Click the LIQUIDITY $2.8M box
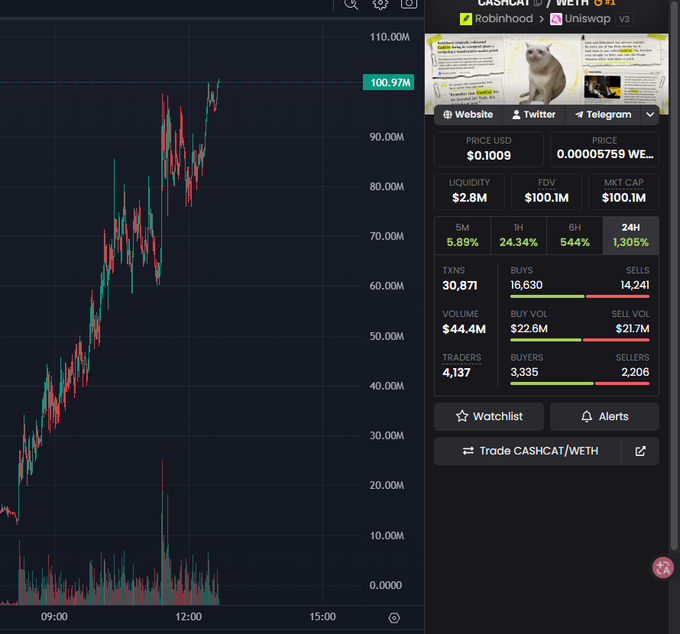Viewport: 680px width, 634px height. click(469, 191)
